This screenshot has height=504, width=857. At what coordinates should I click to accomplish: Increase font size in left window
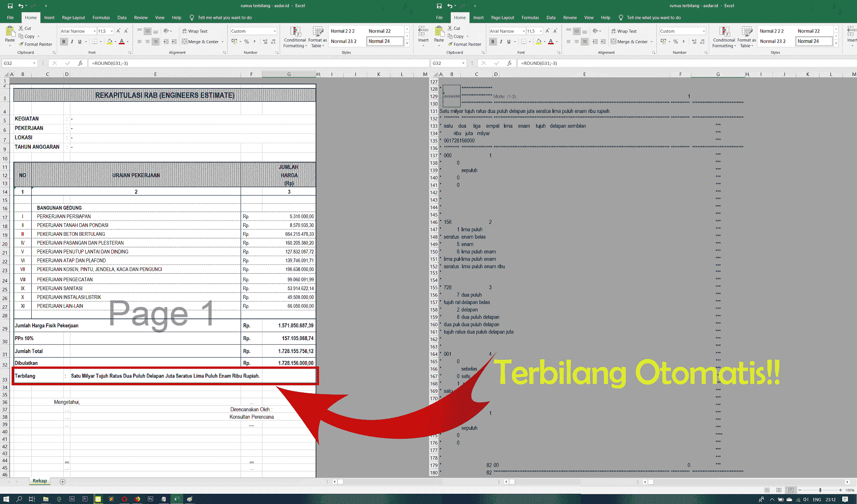pos(119,31)
